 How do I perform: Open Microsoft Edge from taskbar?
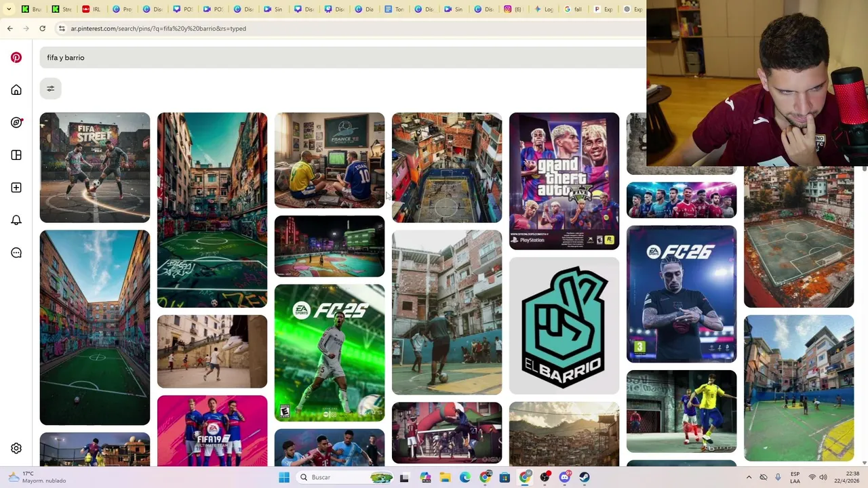465,477
